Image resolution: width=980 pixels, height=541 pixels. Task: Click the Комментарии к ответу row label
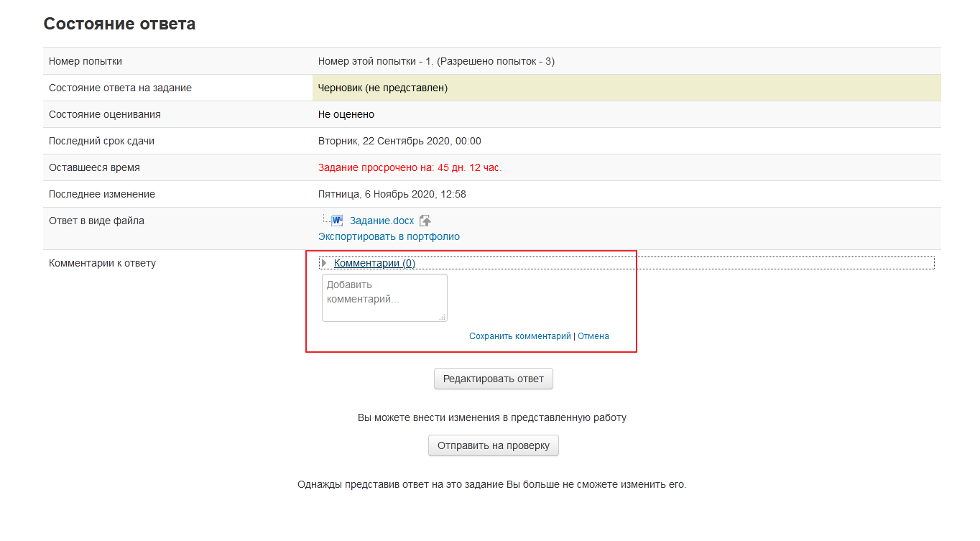pyautogui.click(x=102, y=263)
